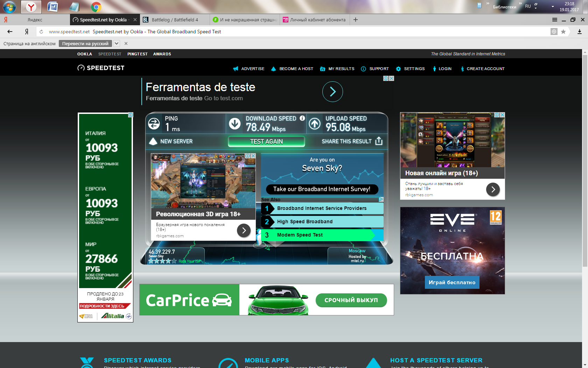This screenshot has width=588, height=368.
Task: Click the TEST AGAIN button
Action: (x=266, y=142)
